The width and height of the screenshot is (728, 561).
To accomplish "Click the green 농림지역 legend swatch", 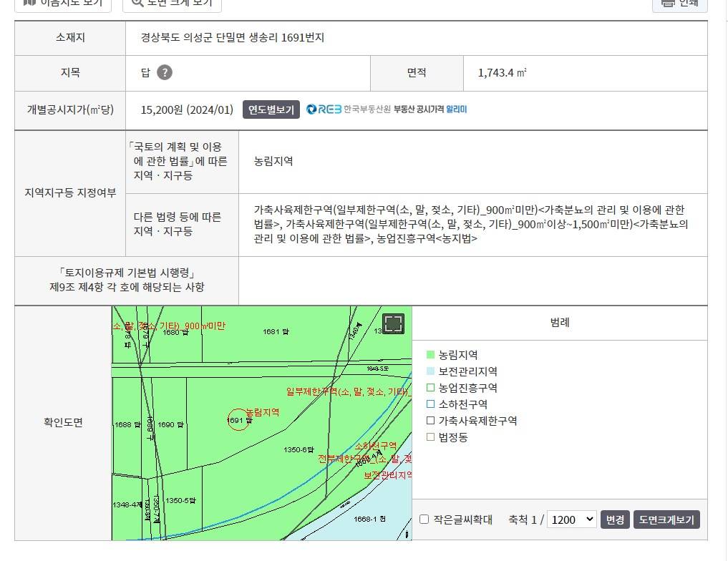I will (430, 355).
